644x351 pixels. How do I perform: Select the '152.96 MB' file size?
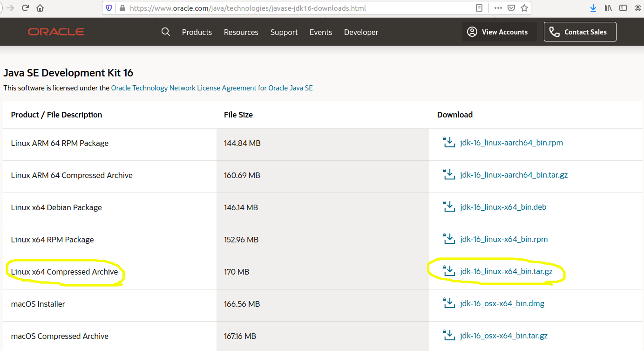(x=241, y=240)
